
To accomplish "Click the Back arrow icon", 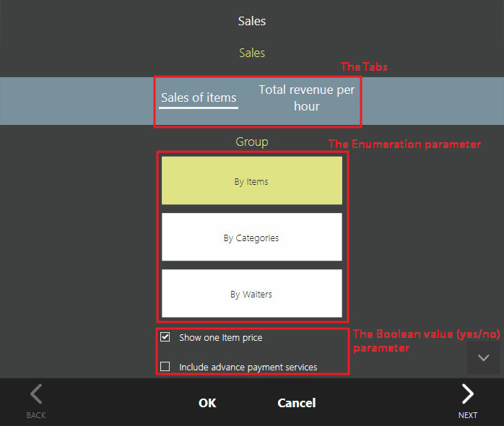I will tap(36, 394).
